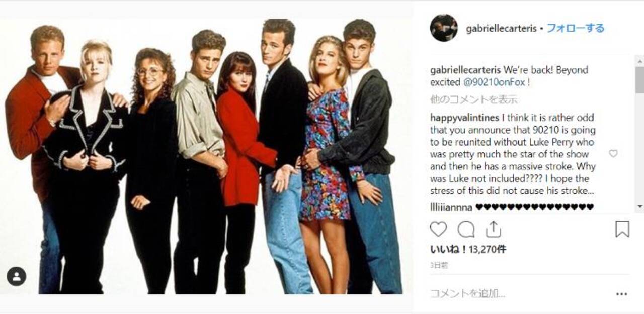This screenshot has width=644, height=314.
Task: Open the likes list showing 13,270件
Action: [x=461, y=249]
